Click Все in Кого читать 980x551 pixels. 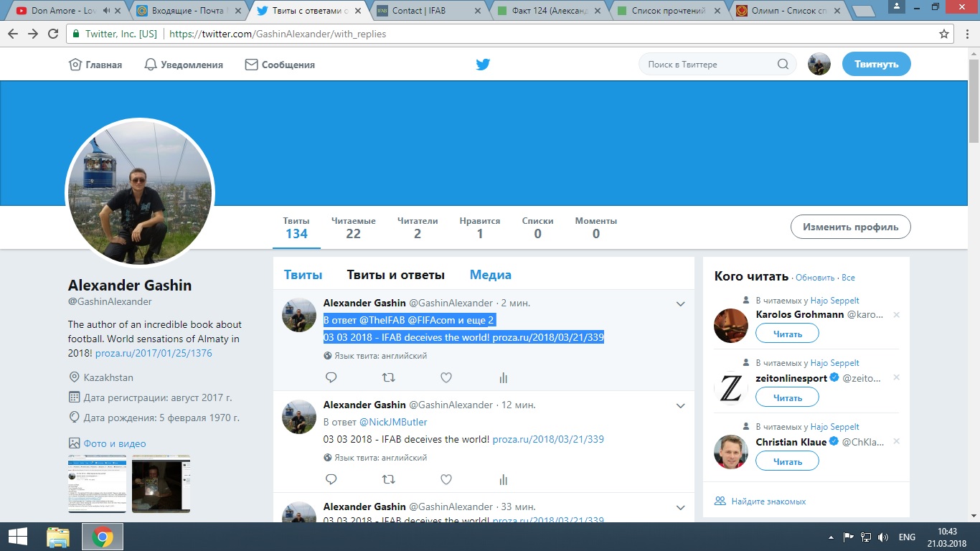848,278
